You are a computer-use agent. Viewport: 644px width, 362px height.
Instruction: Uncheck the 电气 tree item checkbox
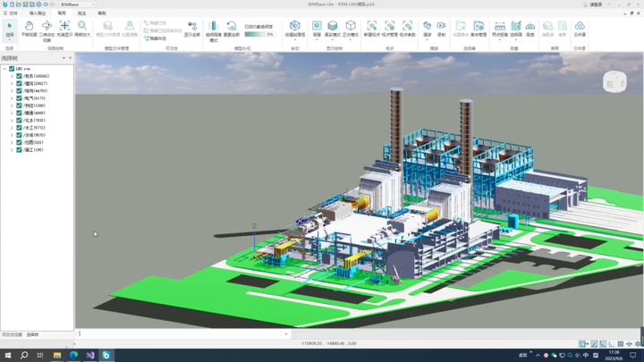click(x=19, y=98)
